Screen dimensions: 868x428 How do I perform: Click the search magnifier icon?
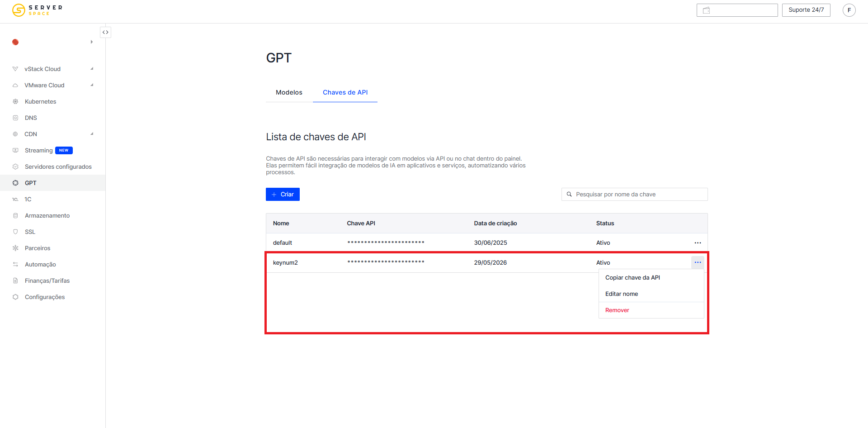pyautogui.click(x=569, y=194)
